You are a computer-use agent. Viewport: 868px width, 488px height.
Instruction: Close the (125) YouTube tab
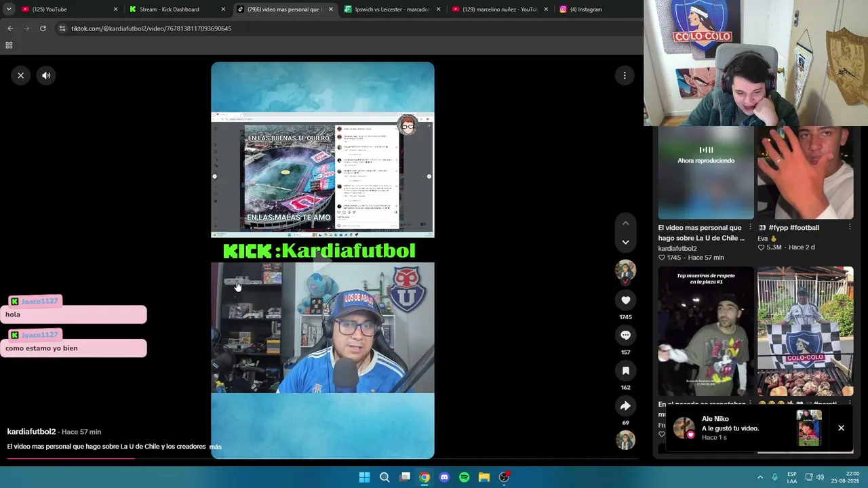click(x=115, y=9)
